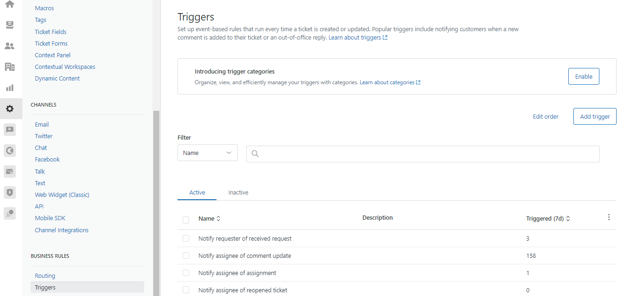Click the Description column header
644x296 pixels.
[x=377, y=217]
